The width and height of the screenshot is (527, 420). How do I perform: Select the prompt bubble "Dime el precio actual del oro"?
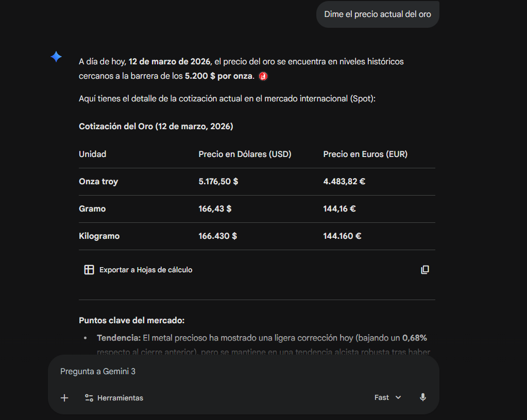coord(378,14)
